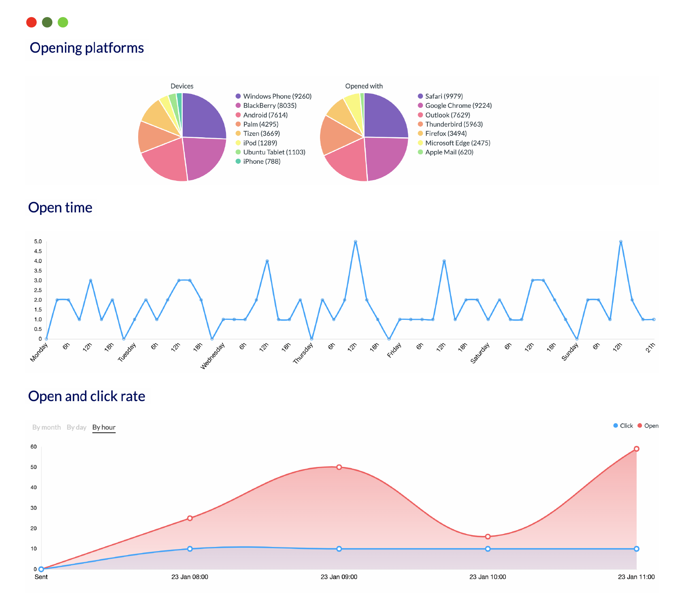
Task: Click Click-series point at 23 Jan 08:00
Action: [x=190, y=549]
